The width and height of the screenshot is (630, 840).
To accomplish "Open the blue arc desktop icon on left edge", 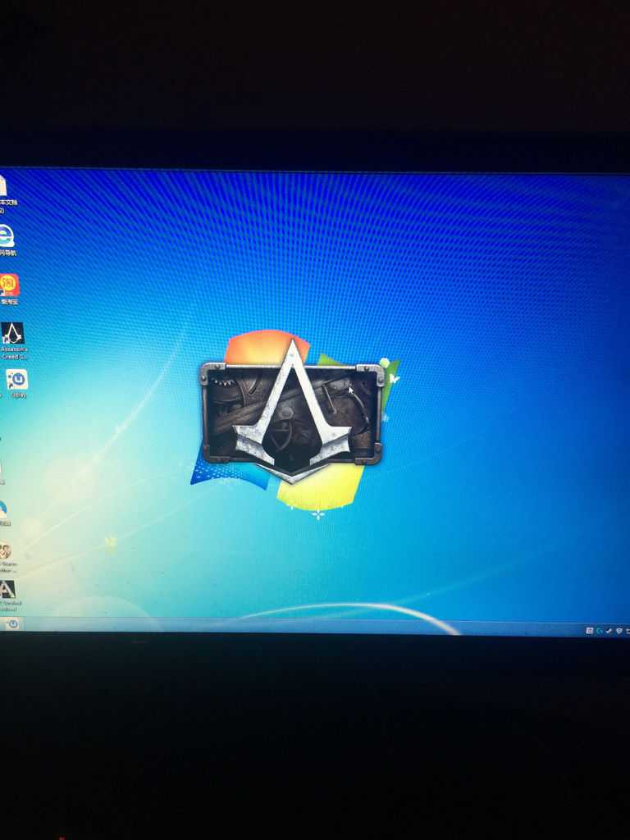I will tap(3, 509).
